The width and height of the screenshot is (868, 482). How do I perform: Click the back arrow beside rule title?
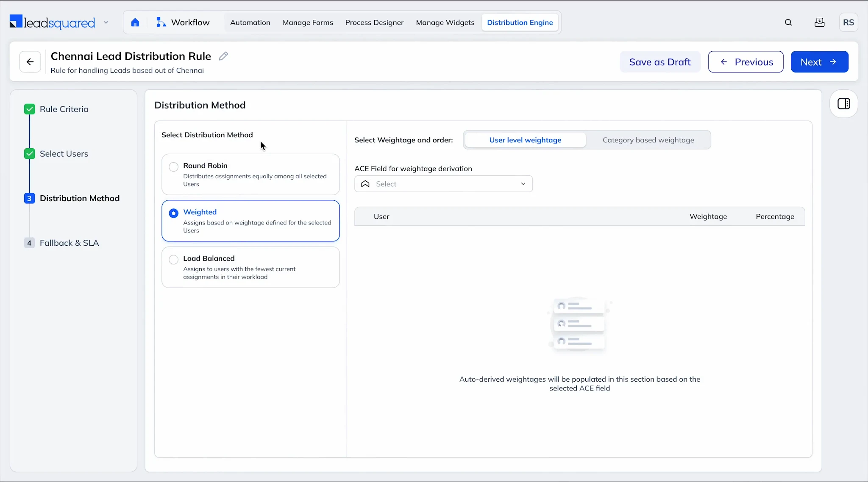tap(30, 62)
